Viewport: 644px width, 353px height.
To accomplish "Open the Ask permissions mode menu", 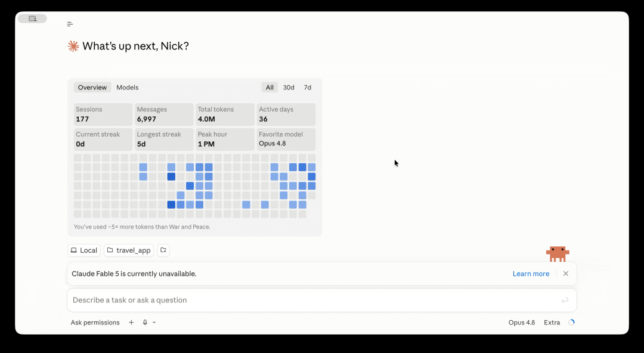I will tap(95, 323).
